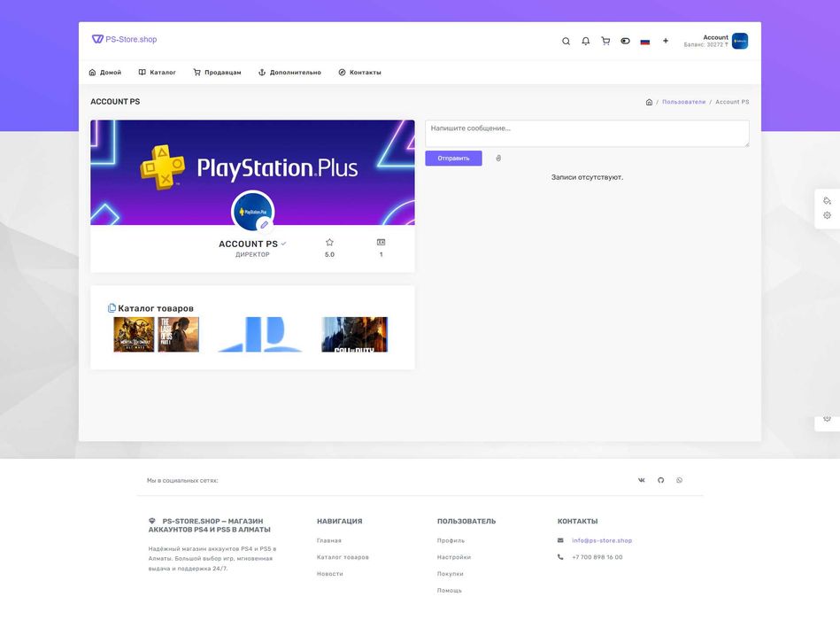Open Новости footer link
Viewport: 840px width, 620px height.
330,574
